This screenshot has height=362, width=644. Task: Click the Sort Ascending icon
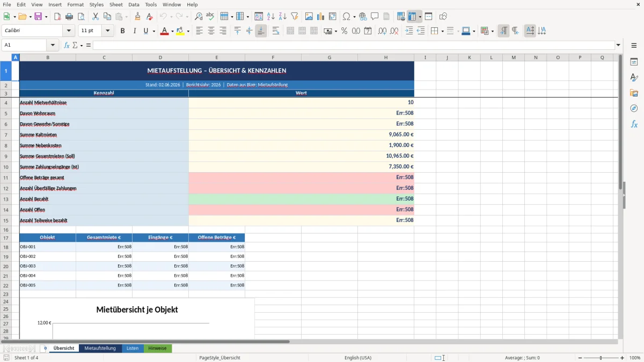click(x=271, y=17)
